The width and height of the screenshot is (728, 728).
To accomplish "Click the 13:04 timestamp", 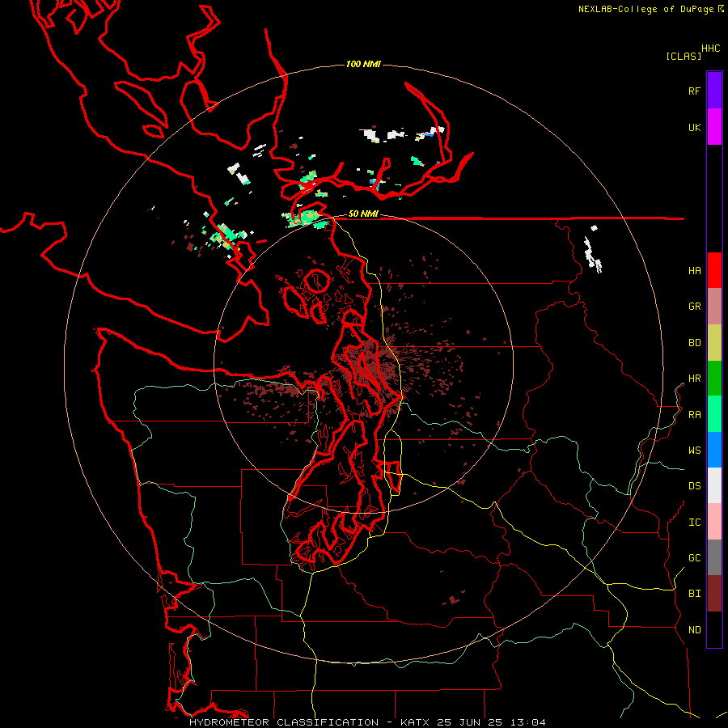I will pyautogui.click(x=527, y=722).
